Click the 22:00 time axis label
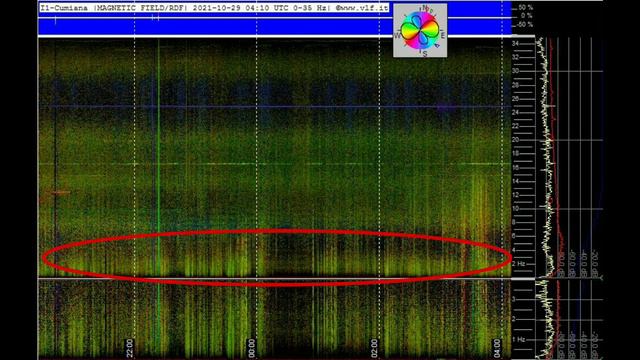 coord(129,349)
